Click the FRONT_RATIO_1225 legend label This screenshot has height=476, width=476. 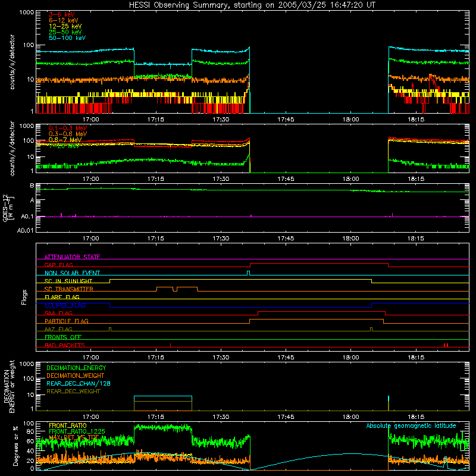(x=77, y=431)
